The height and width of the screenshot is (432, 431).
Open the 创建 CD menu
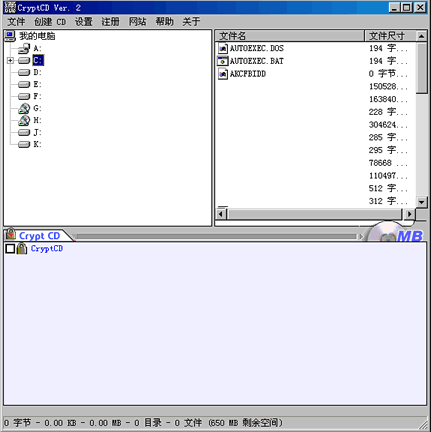point(50,22)
